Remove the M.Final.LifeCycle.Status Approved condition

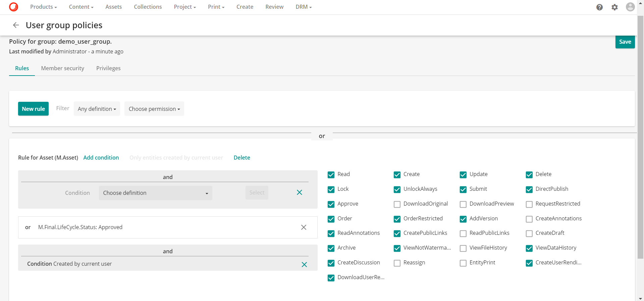coord(304,227)
